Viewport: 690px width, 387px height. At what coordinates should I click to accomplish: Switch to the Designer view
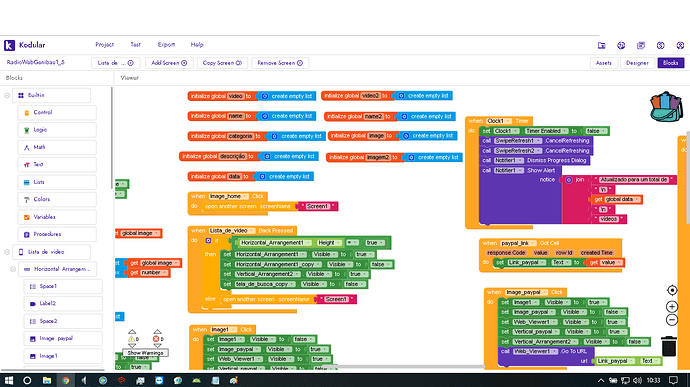tap(637, 63)
